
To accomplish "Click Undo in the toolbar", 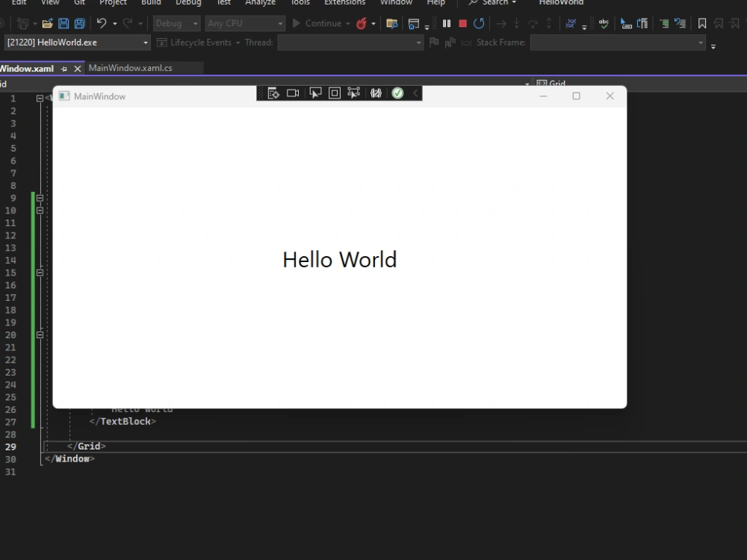I will [x=102, y=23].
